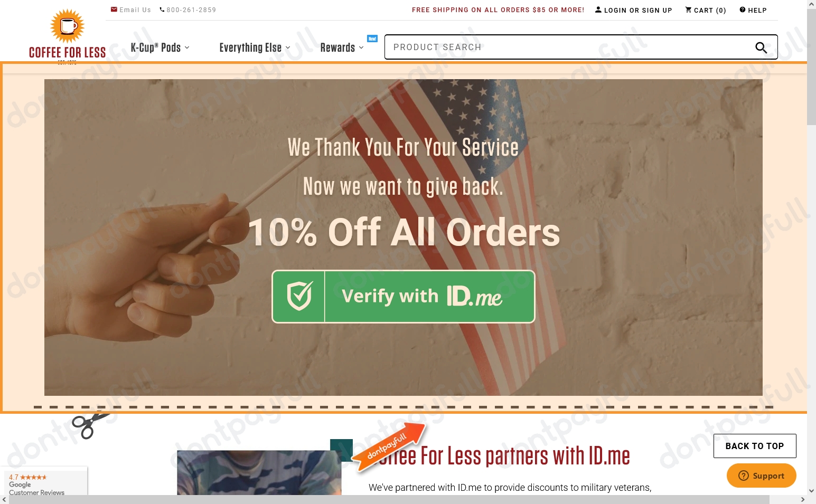Click the Help question mark icon
This screenshot has width=816, height=504.
742,9
